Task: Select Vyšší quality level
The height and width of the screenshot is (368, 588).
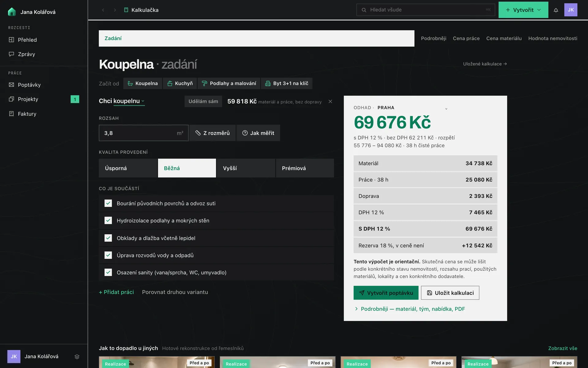Action: [x=246, y=168]
